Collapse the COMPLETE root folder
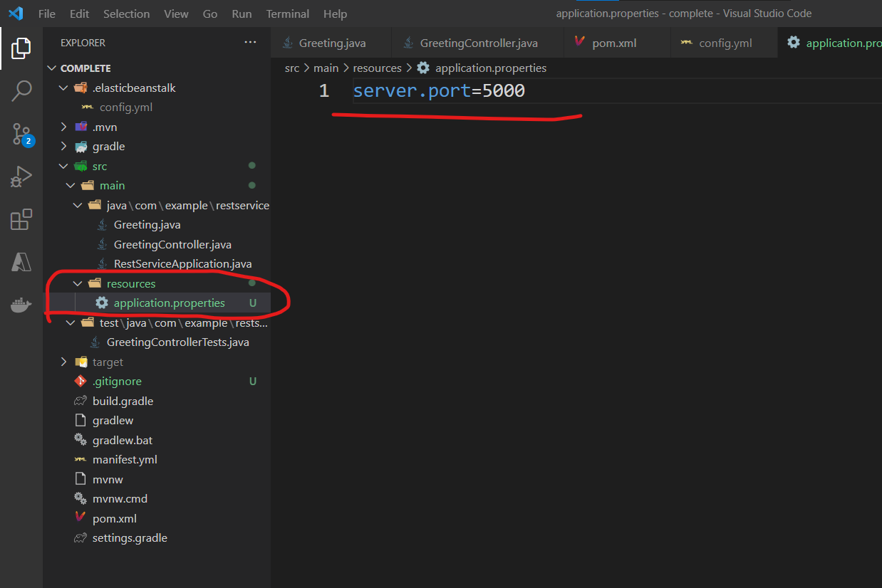Image resolution: width=882 pixels, height=588 pixels. pos(51,68)
